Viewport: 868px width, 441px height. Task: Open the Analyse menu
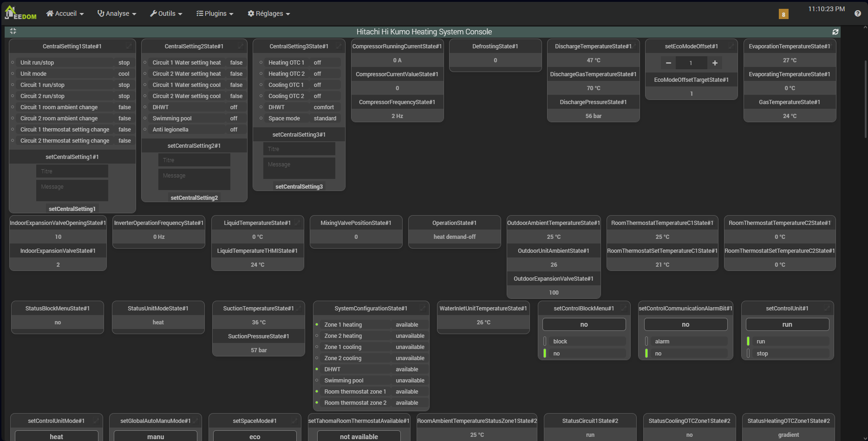tap(117, 13)
